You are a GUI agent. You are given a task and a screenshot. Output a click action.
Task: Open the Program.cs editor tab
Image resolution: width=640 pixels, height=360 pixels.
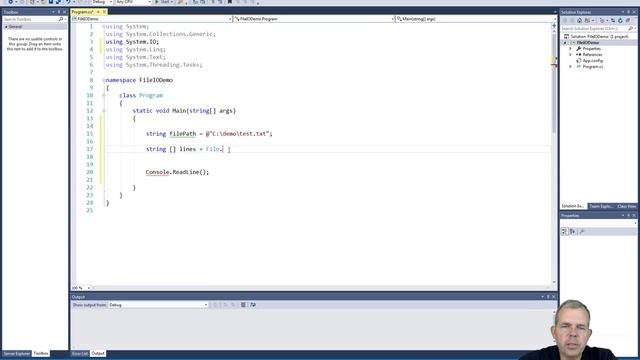click(83, 12)
